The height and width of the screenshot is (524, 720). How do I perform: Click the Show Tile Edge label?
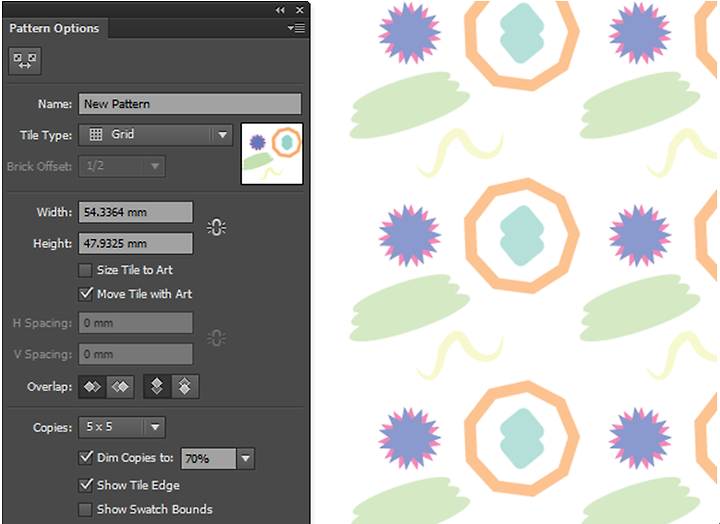click(x=138, y=485)
